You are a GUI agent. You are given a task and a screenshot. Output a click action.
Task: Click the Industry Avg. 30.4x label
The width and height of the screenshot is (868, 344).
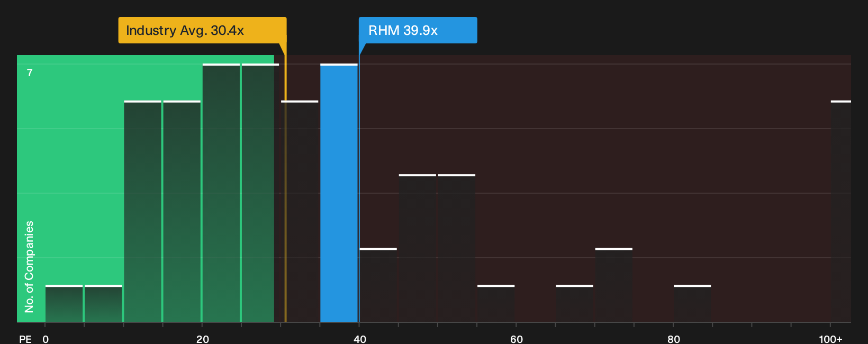pyautogui.click(x=202, y=30)
